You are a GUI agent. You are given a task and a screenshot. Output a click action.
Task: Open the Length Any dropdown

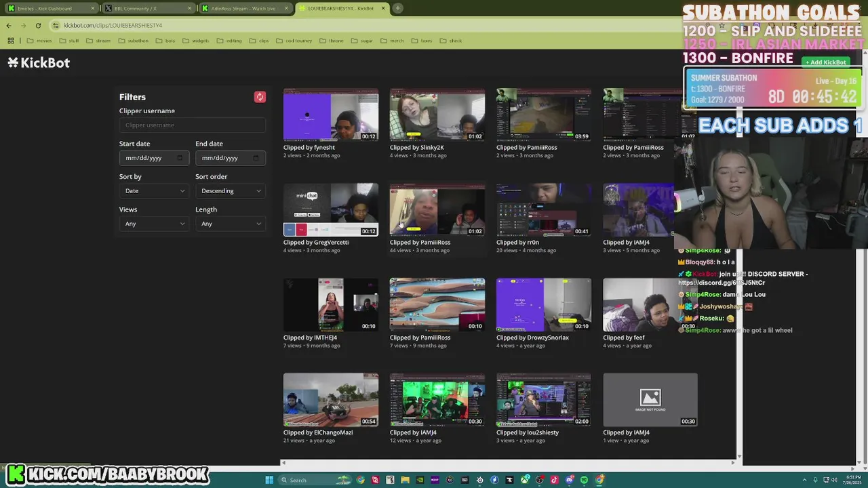[x=231, y=224]
